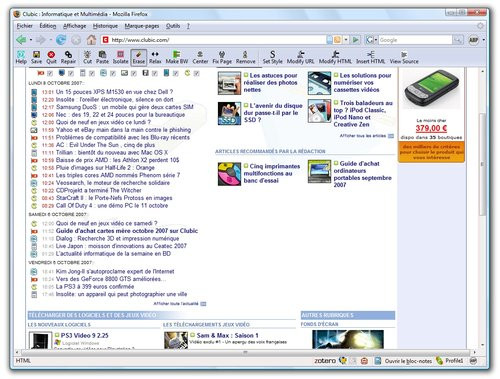This screenshot has height=379, width=500.
Task: Toggle the first news category filter checkbox
Action: point(50,73)
